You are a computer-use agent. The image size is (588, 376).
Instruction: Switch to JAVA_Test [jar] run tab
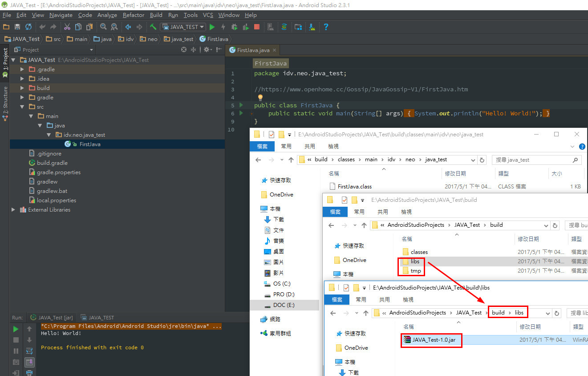[x=51, y=318]
